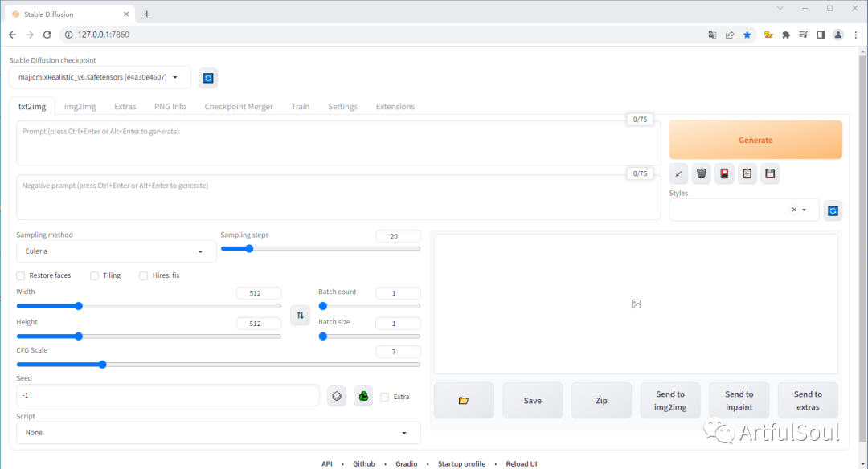Open output folder icon button
Screen dimensions: 868x469
click(464, 401)
